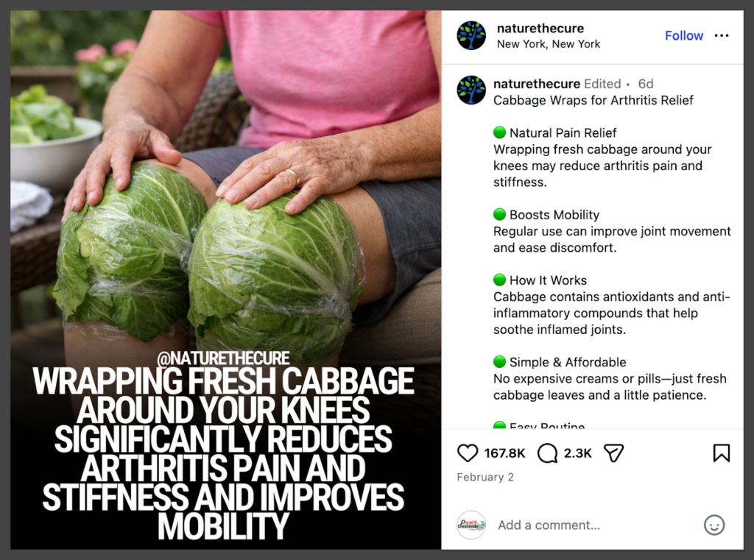
Task: Click the Natural Pain Relief caption heading
Action: click(563, 132)
